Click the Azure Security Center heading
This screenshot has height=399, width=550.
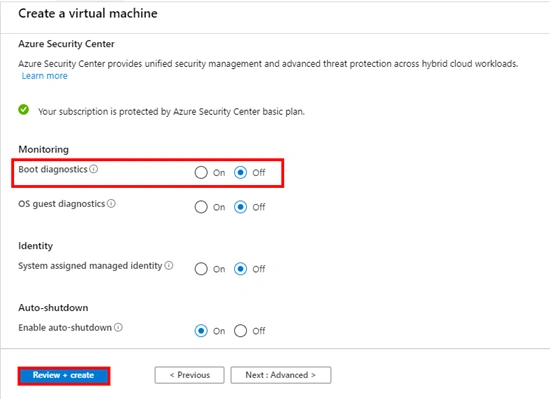66,44
